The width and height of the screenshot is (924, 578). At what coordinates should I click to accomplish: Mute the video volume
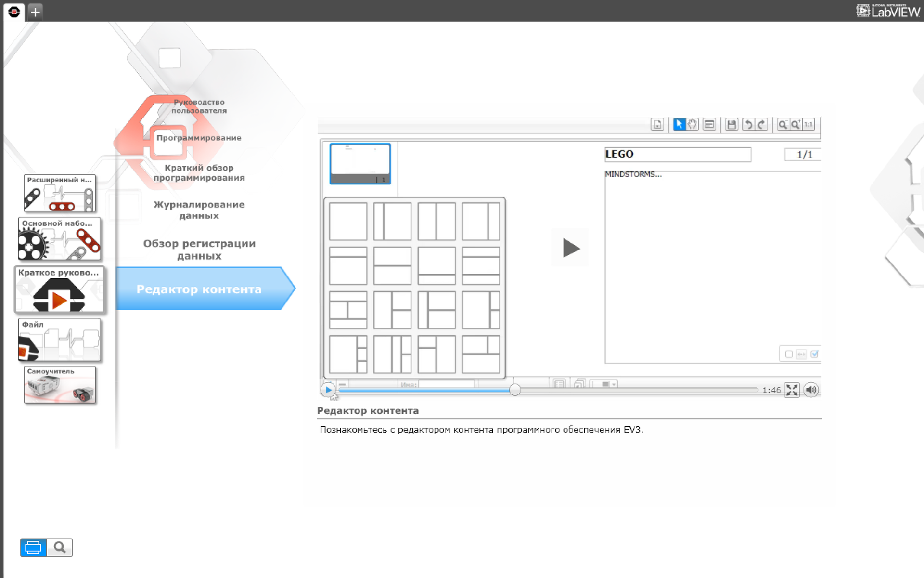point(811,390)
